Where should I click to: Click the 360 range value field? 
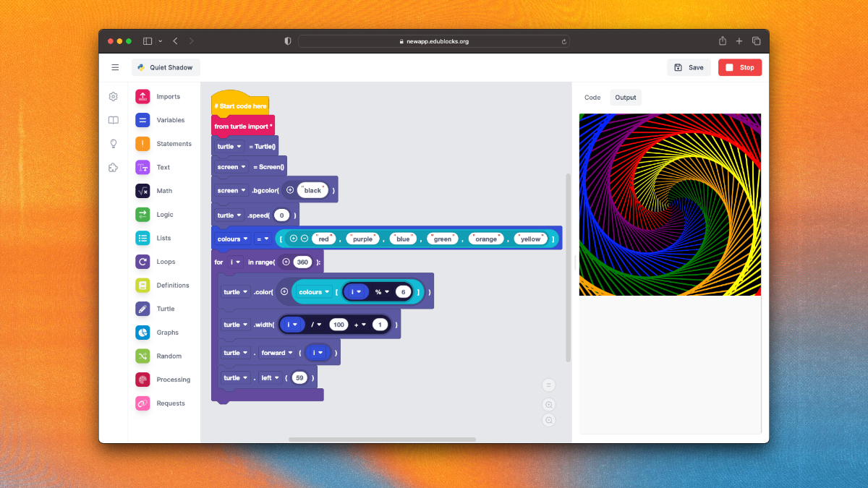pos(302,262)
